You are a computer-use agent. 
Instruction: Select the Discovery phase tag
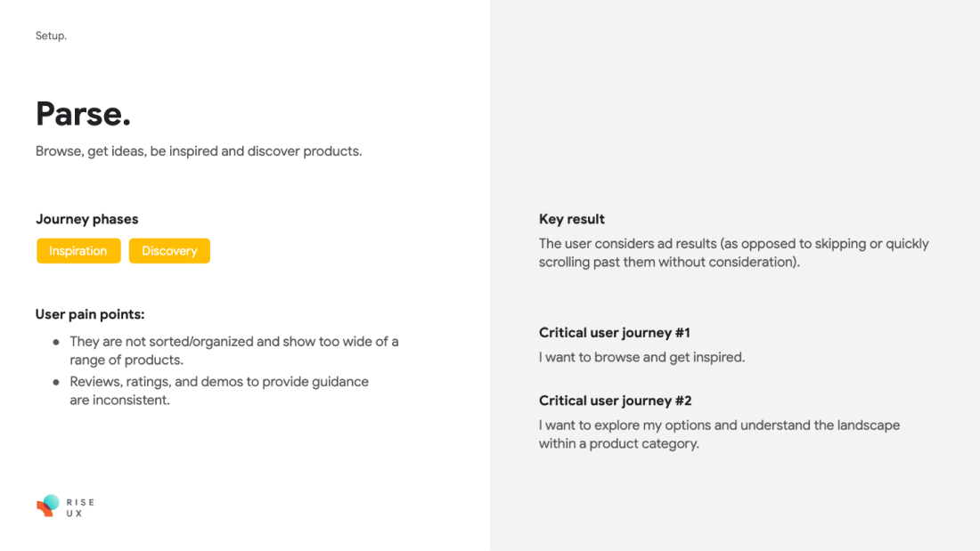[x=169, y=250]
